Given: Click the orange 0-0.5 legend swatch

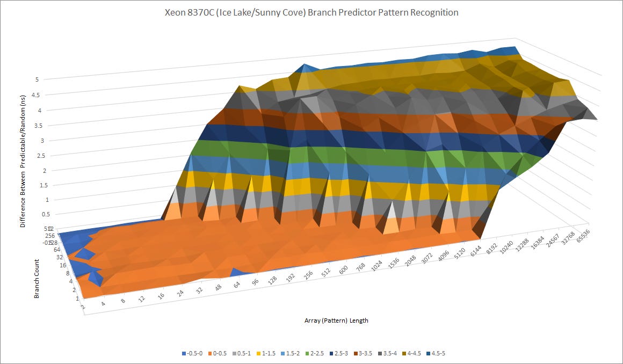Looking at the screenshot, I should point(209,353).
